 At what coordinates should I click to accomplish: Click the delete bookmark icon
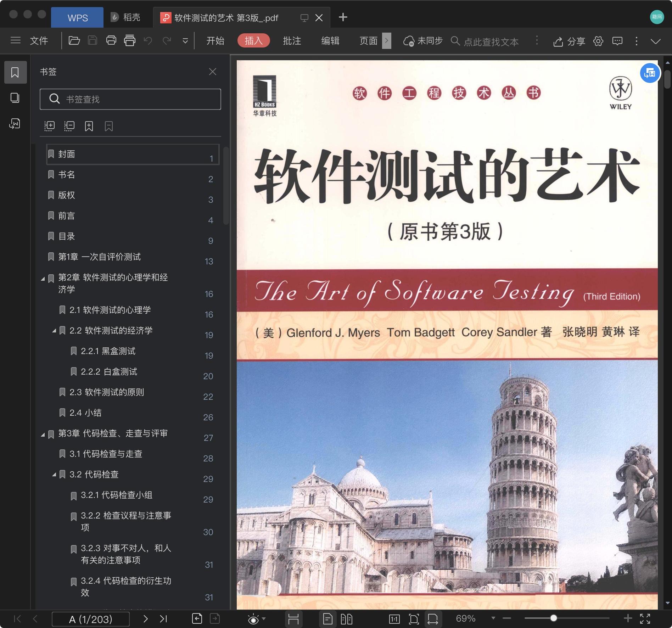pos(109,126)
